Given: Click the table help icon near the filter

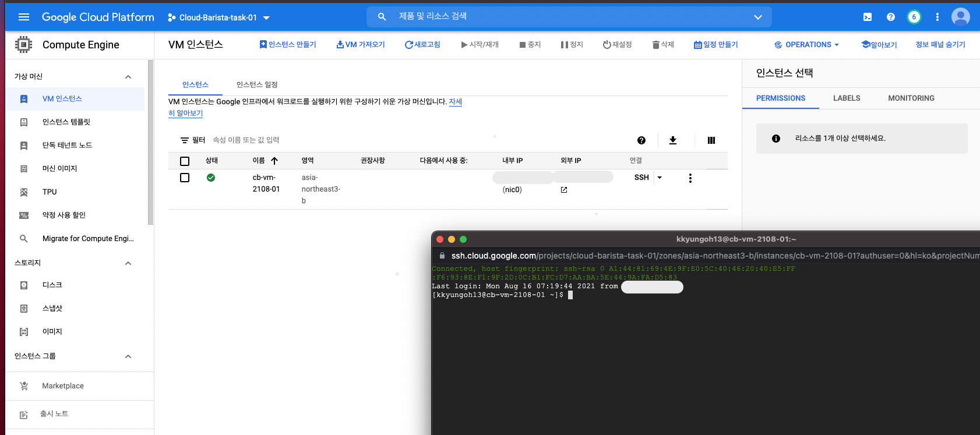Looking at the screenshot, I should (x=641, y=140).
